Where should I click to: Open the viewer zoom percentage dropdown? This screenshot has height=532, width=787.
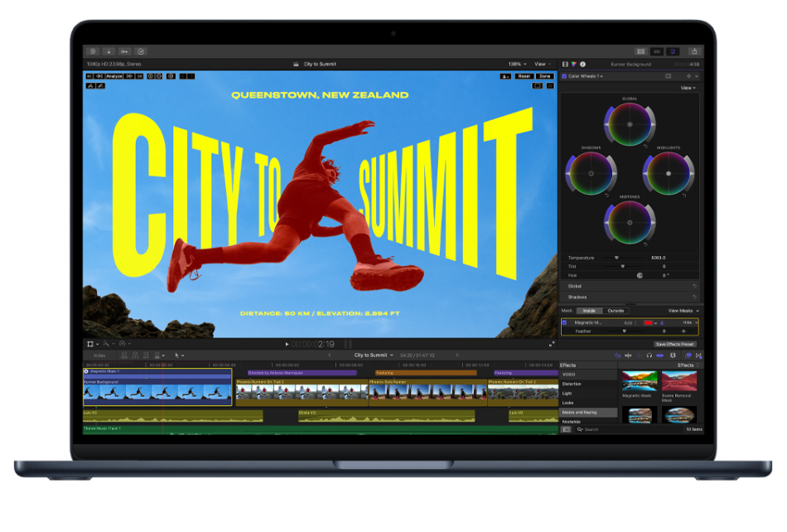517,64
